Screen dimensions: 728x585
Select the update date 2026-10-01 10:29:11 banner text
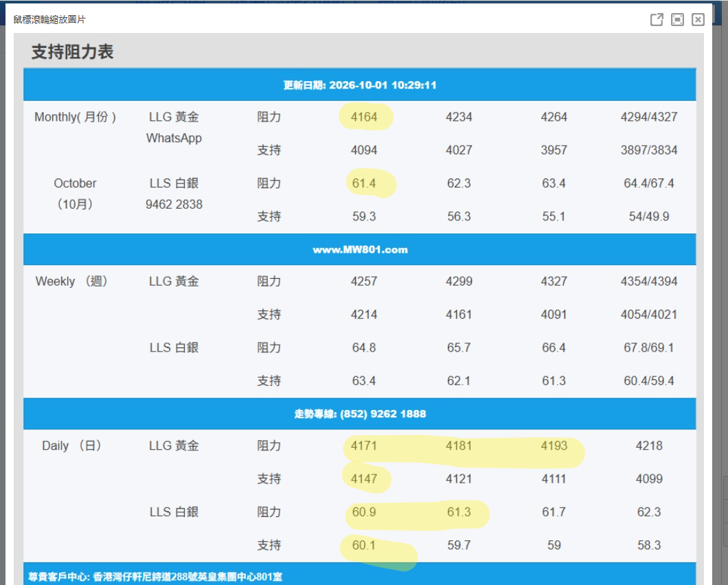[x=360, y=85]
